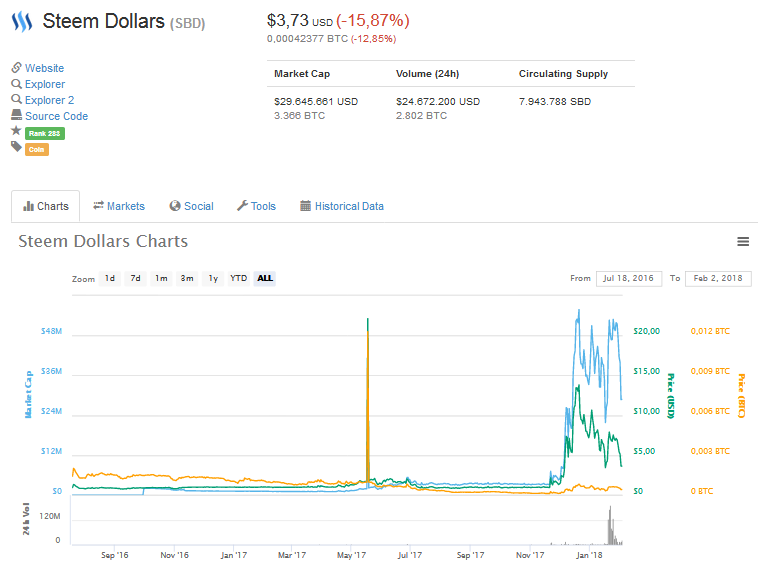Screen dimensions: 763x564
Task: Click the Steem Dollars Charts heading
Action: tap(103, 241)
